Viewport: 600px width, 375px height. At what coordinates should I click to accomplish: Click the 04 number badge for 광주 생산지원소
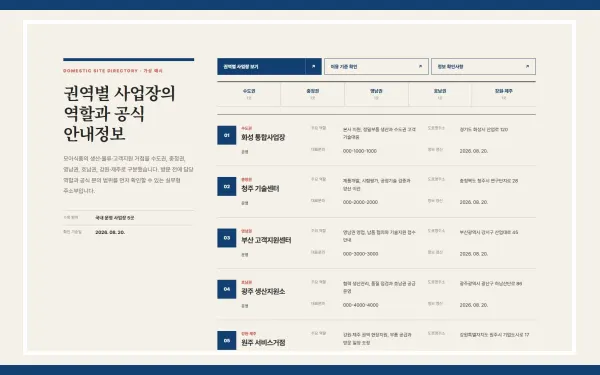click(x=227, y=289)
